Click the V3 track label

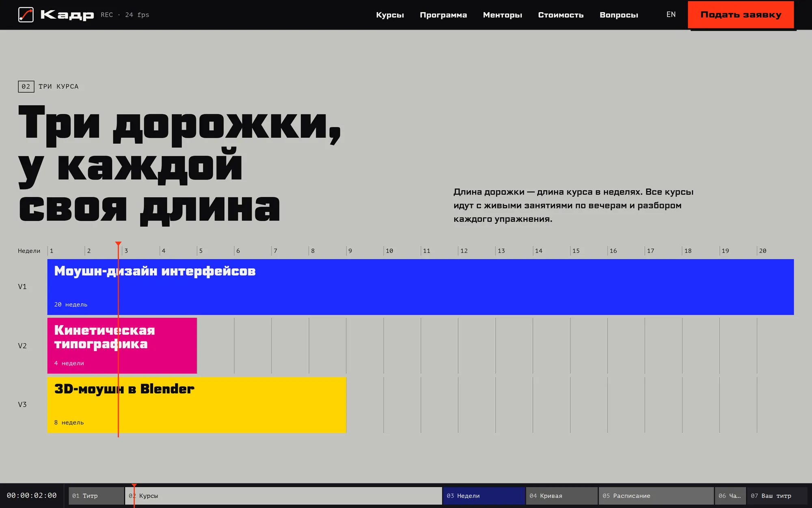[x=22, y=405]
